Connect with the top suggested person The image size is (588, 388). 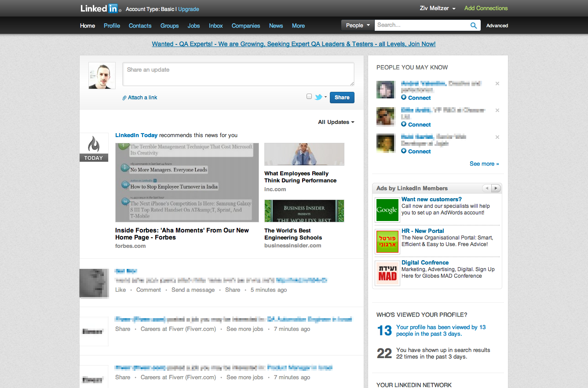416,98
